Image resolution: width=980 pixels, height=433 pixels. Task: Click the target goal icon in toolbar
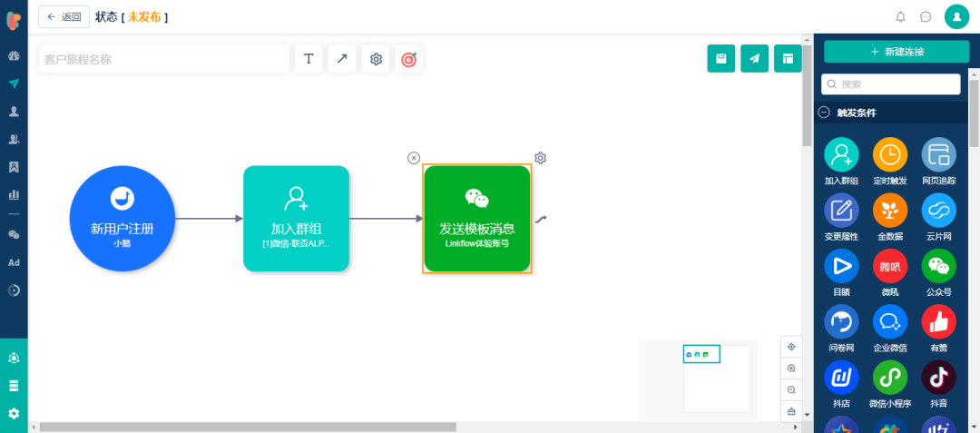(x=408, y=59)
